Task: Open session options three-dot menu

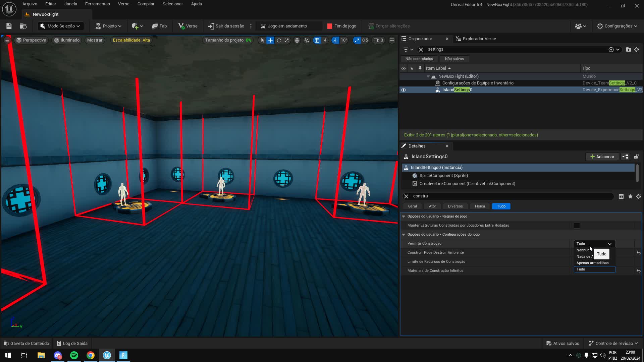Action: (251, 26)
